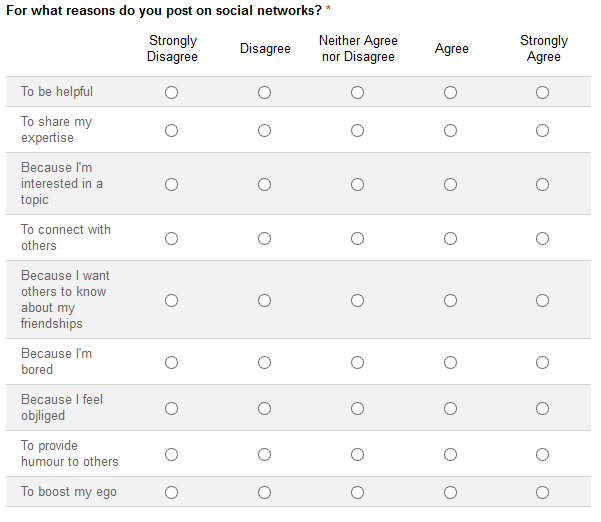The height and width of the screenshot is (522, 601).
Task: Select Strongly Agree for 'To share my expertise'
Action: click(x=542, y=130)
